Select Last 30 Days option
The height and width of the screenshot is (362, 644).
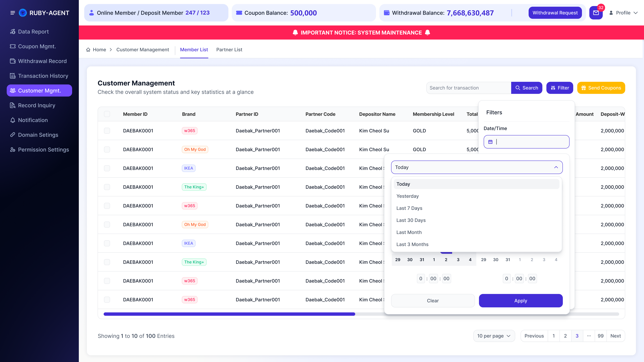click(x=476, y=220)
